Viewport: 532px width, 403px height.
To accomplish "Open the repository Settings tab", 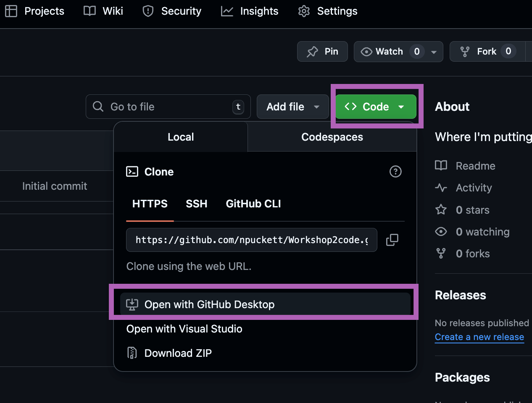I will [x=328, y=11].
